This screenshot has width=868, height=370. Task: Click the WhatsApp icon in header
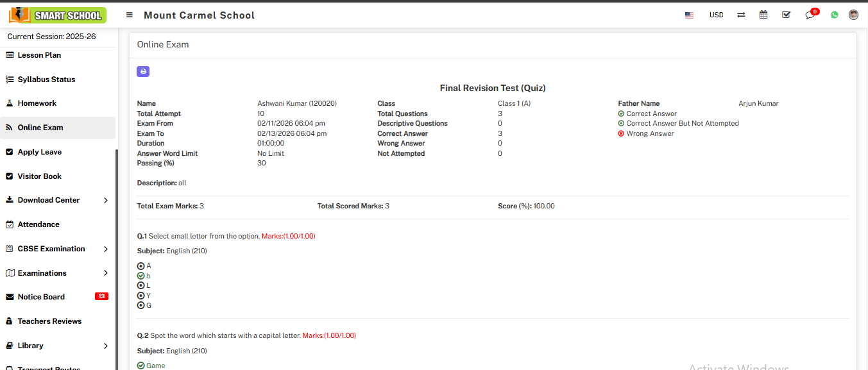(835, 15)
